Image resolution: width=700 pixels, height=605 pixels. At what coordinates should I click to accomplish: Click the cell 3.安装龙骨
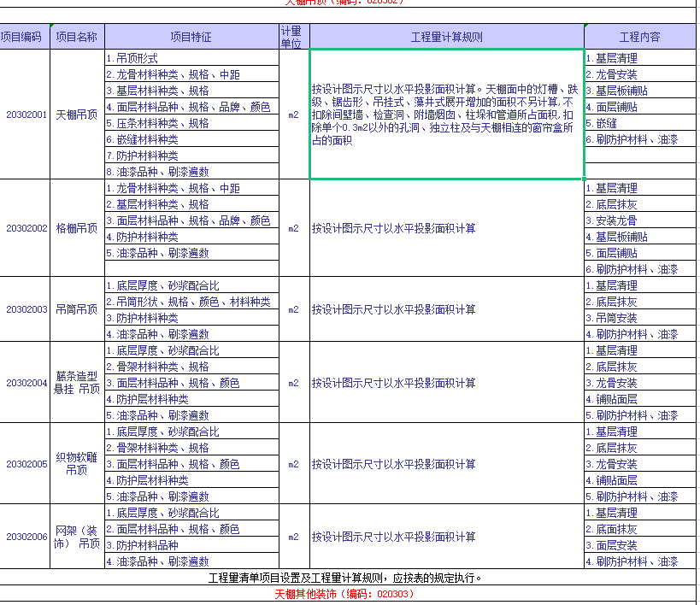[x=639, y=220]
